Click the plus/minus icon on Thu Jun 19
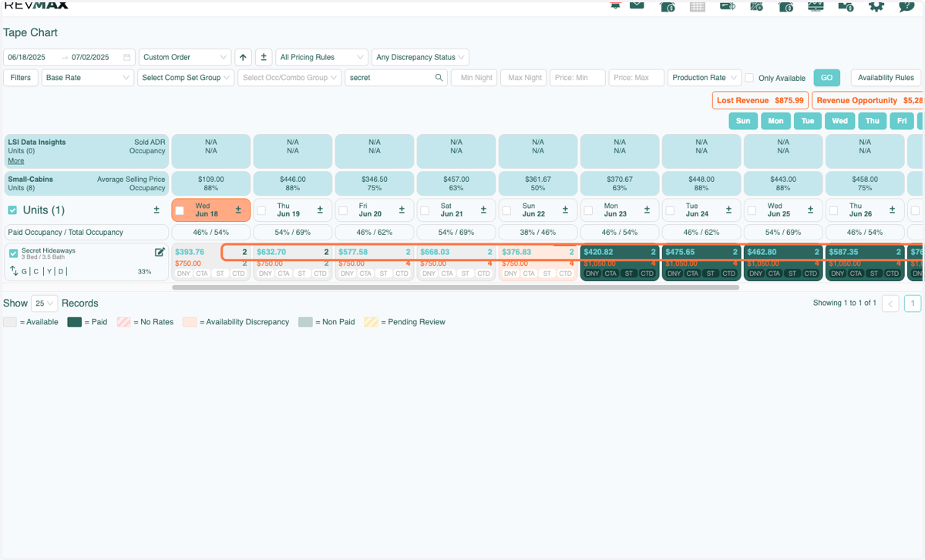The image size is (925, 560). click(x=320, y=210)
